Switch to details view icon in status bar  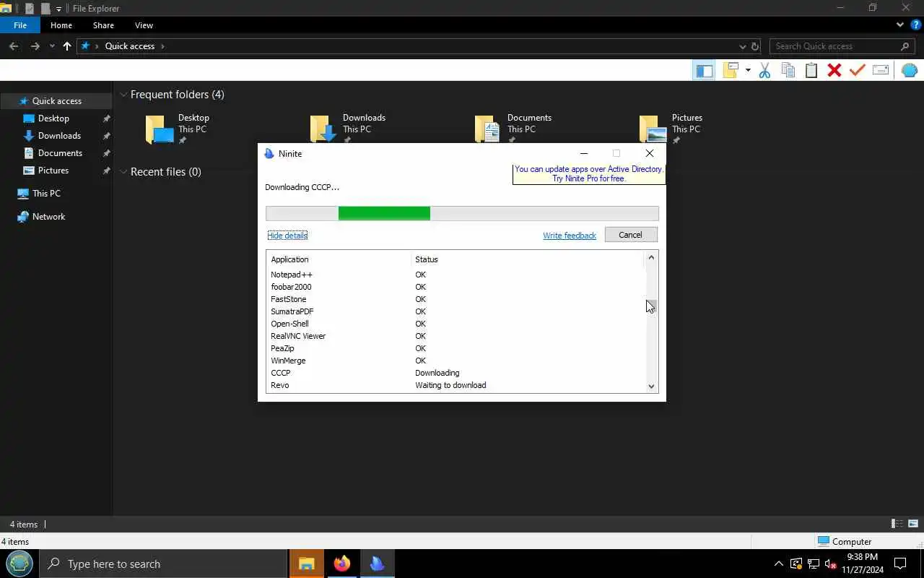click(897, 524)
